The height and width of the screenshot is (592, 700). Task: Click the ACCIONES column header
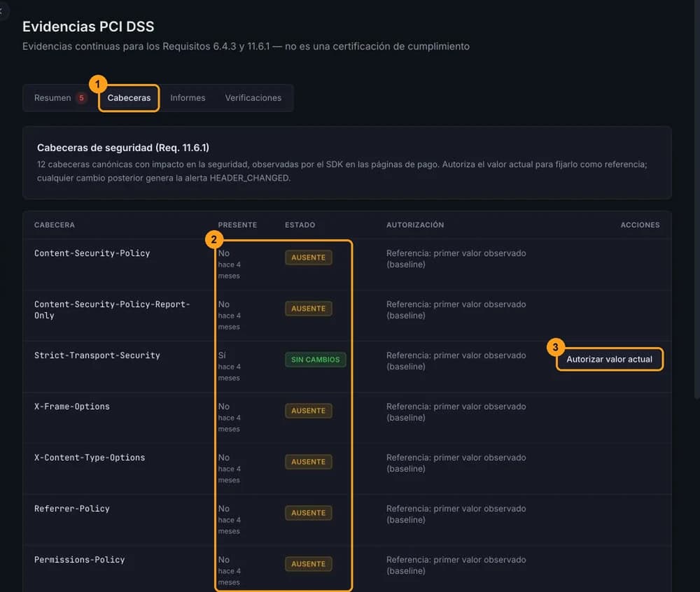point(640,225)
